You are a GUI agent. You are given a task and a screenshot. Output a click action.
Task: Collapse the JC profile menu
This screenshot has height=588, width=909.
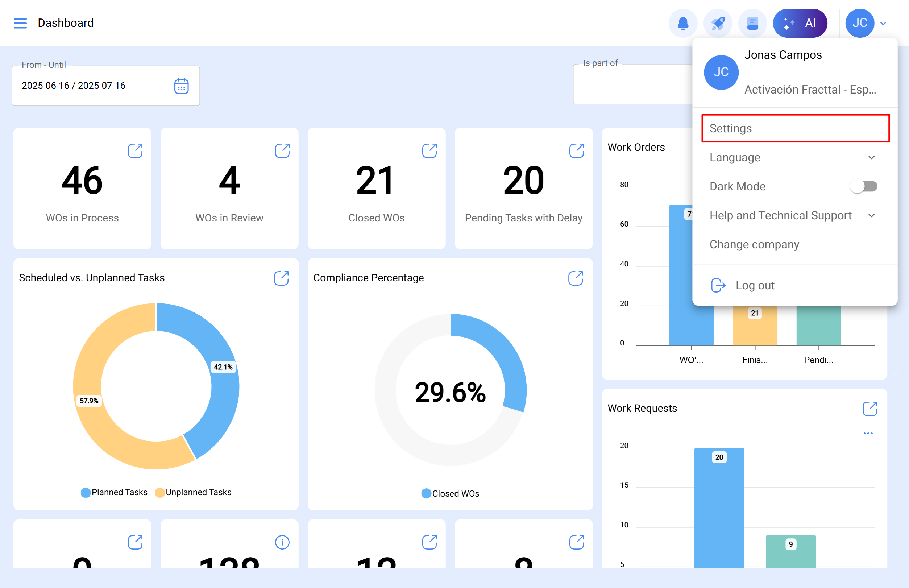tap(883, 23)
